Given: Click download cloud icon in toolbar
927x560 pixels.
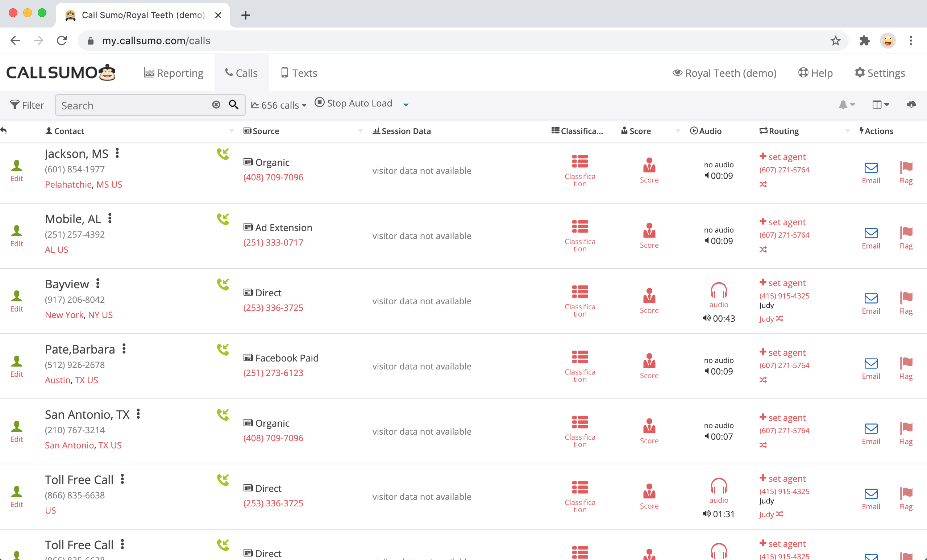Looking at the screenshot, I should point(911,105).
